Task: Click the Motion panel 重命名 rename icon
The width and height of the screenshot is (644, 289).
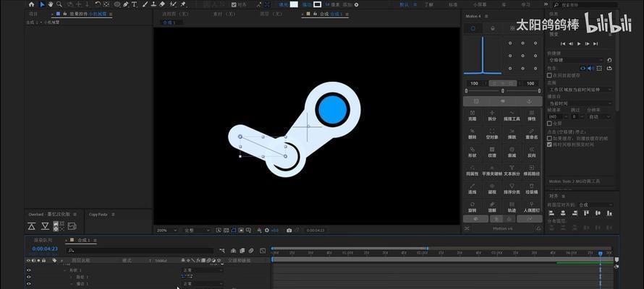Action: (x=531, y=131)
